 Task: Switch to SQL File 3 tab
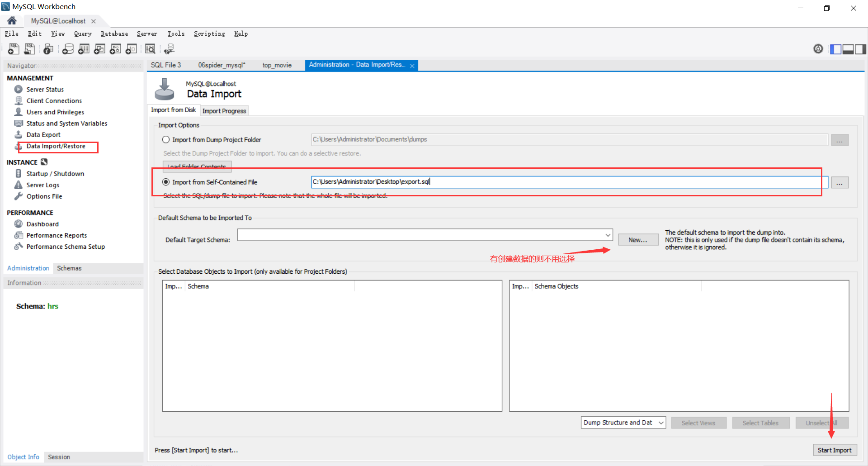166,65
